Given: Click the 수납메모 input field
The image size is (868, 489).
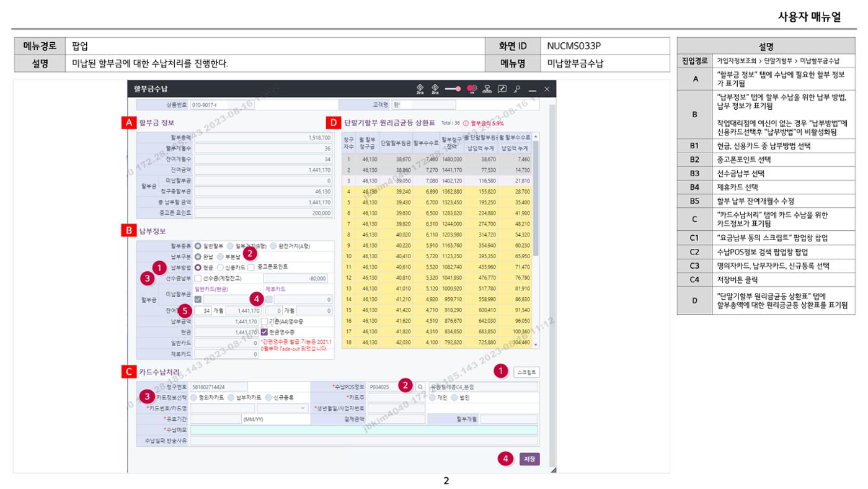Looking at the screenshot, I should (364, 430).
